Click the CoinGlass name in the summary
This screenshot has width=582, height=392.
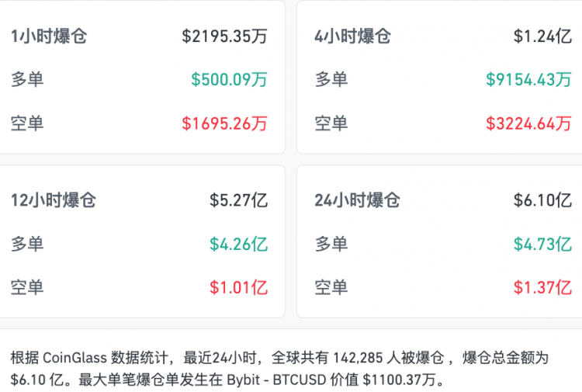click(75, 359)
